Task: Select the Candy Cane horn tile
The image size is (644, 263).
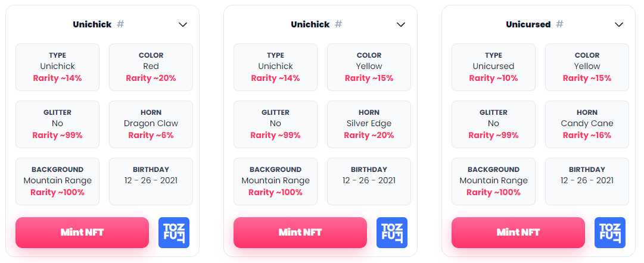Action: (587, 124)
